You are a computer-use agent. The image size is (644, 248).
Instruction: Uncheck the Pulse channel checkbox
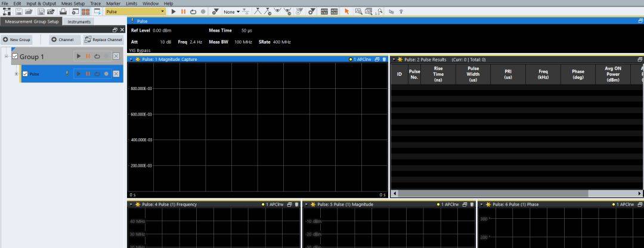click(x=25, y=74)
